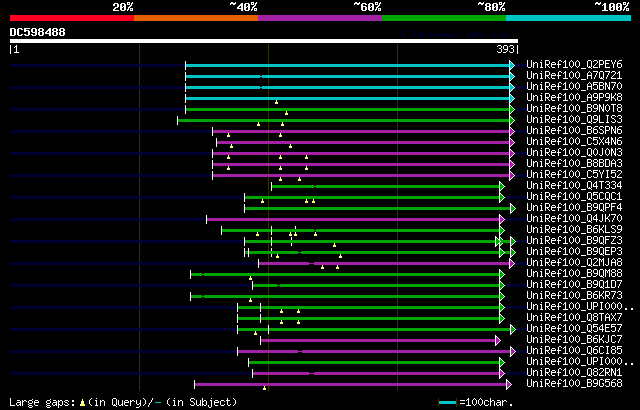Click the green alignment bar for B9QPF4
Image resolution: width=640 pixels, height=410 pixels.
(377, 208)
